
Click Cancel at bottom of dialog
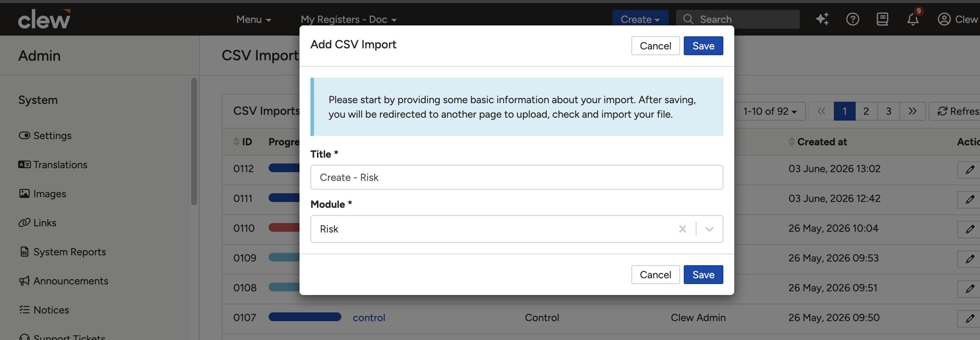click(655, 275)
